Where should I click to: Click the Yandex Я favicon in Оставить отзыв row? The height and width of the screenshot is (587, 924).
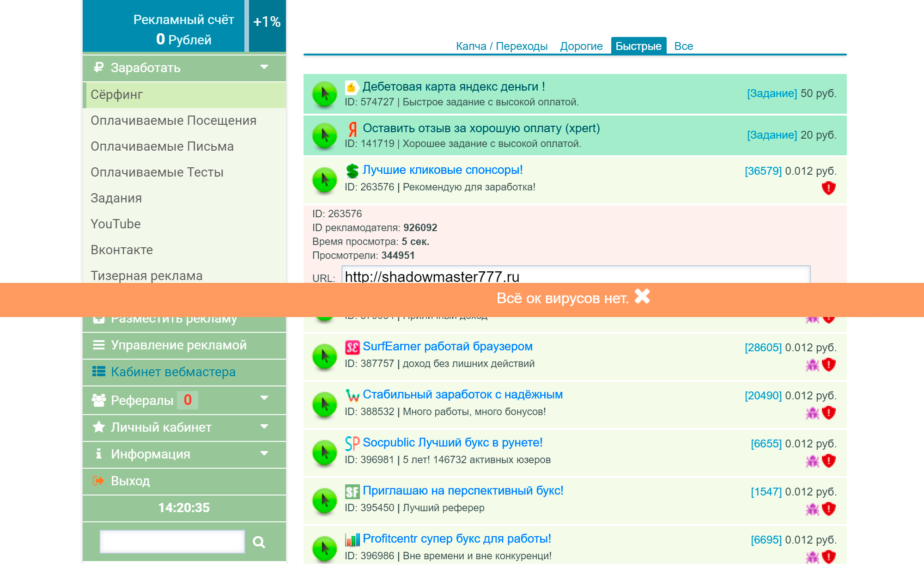tap(353, 129)
